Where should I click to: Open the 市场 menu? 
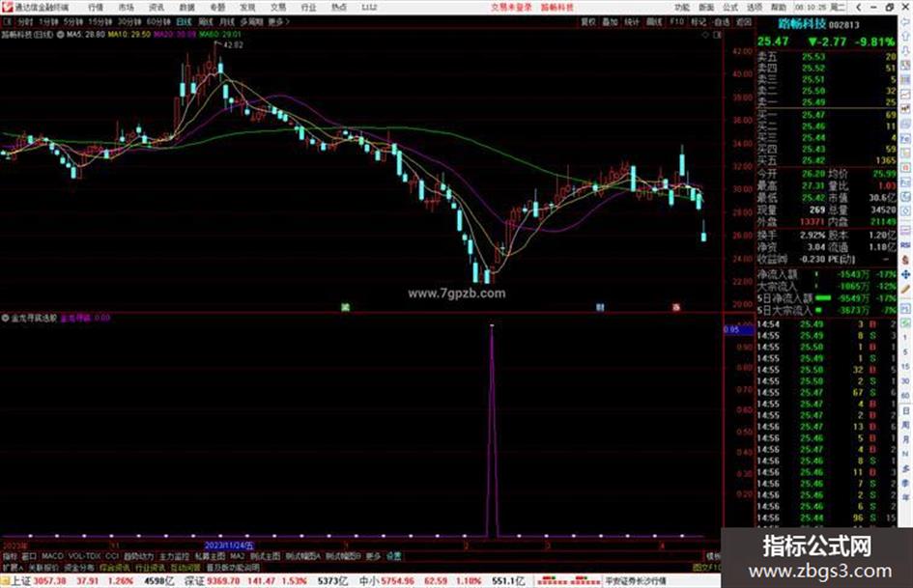(x=126, y=7)
